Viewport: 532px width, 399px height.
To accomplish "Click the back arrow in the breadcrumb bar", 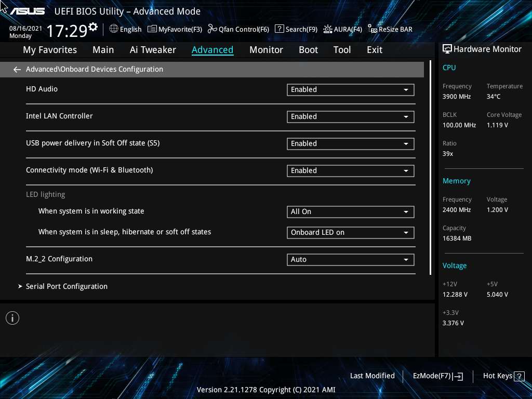I will click(17, 70).
